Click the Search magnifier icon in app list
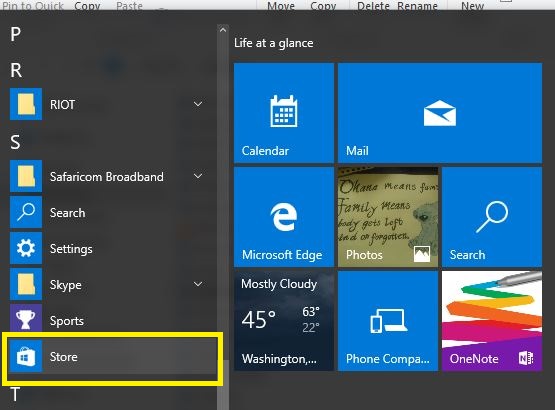The image size is (555, 410). point(26,212)
